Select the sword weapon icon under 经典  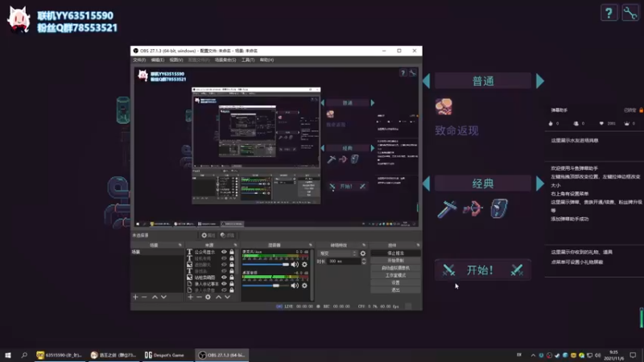(x=447, y=208)
